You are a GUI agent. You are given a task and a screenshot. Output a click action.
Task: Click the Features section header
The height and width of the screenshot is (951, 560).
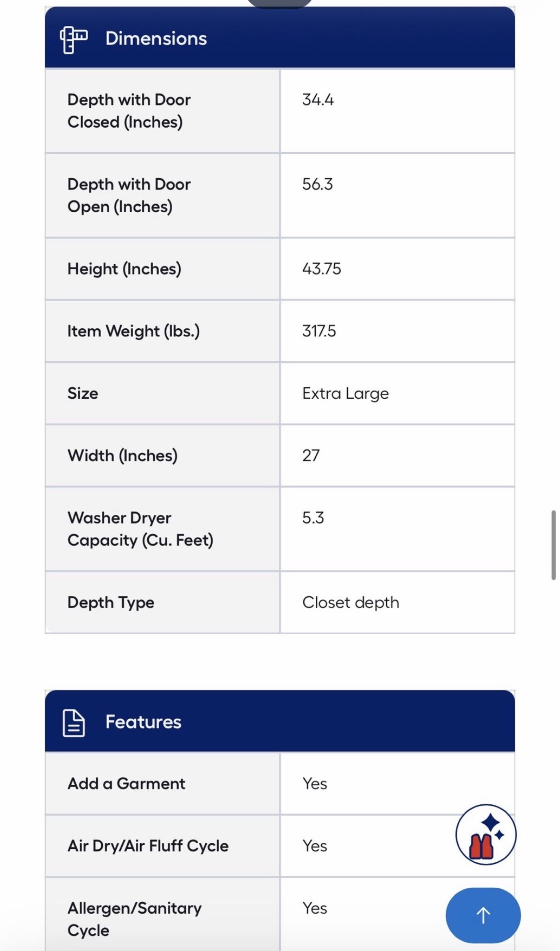tap(143, 722)
